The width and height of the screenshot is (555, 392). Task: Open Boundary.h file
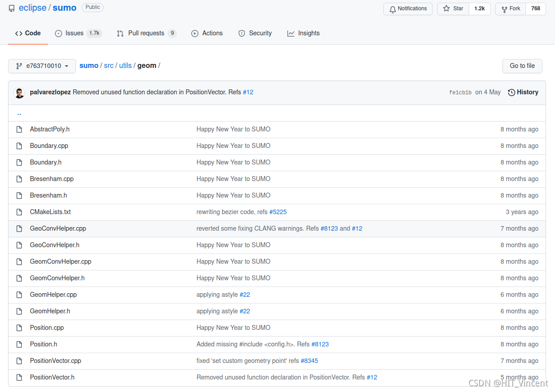[x=46, y=162]
